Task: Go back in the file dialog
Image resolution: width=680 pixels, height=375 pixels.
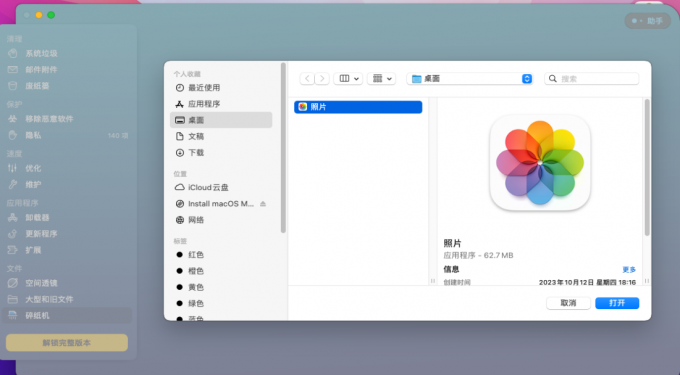Action: (x=307, y=78)
